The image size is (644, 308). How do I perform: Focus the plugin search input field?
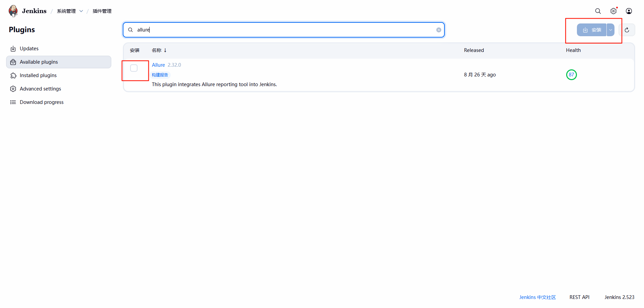tap(284, 30)
